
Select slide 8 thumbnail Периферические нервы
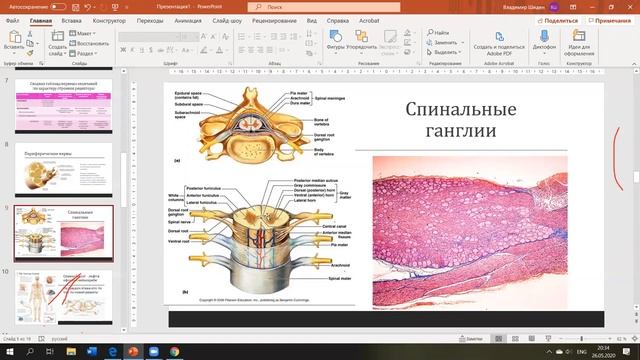pyautogui.click(x=64, y=170)
